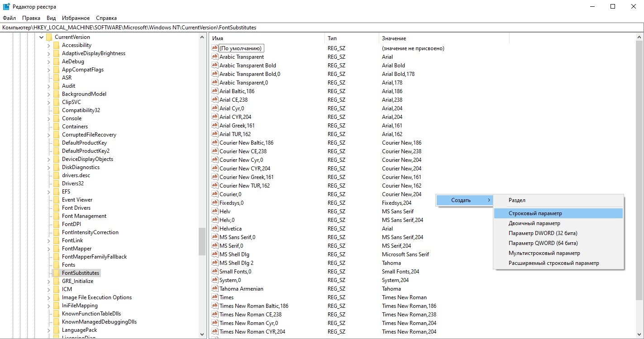Screen dimensions: 644x339
Task: Open the Правка menu
Action: click(x=31, y=18)
